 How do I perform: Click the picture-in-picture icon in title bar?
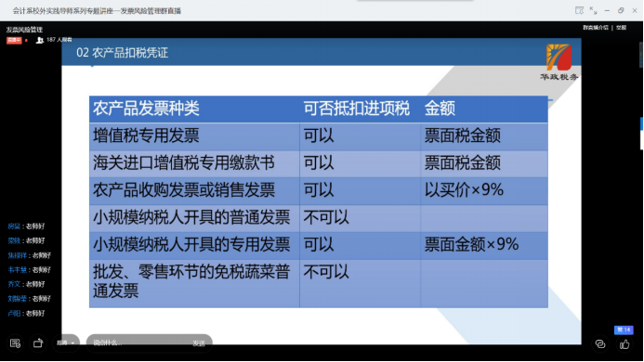579,10
